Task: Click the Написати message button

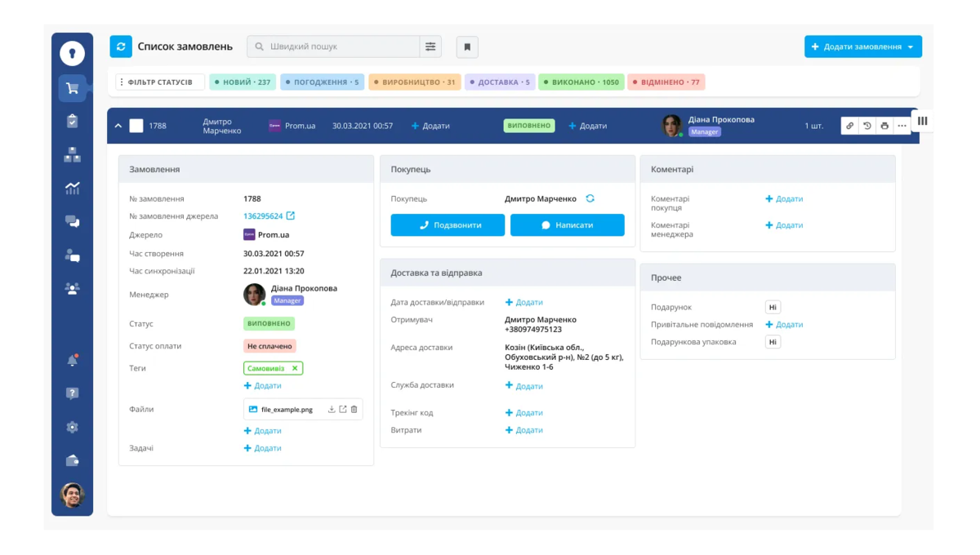Action: 568,225
